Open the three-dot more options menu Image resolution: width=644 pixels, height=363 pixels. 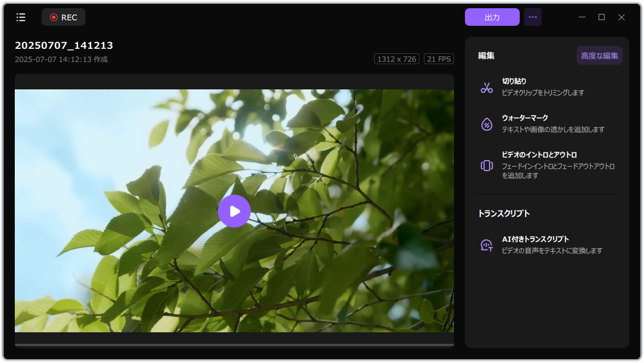click(532, 18)
